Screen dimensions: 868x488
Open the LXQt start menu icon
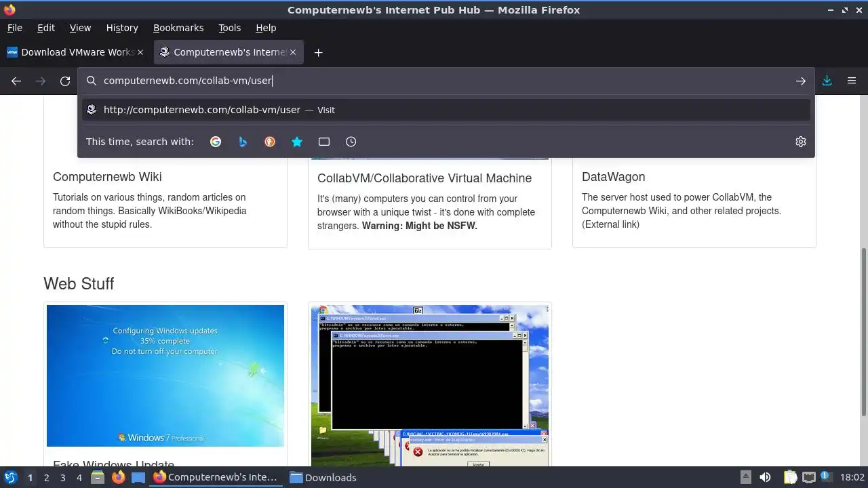(10, 477)
